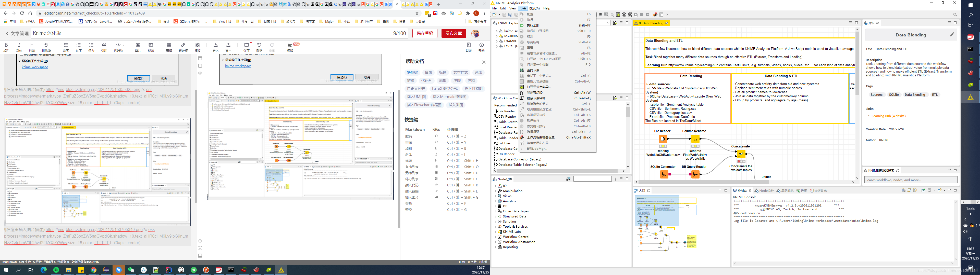This screenshot has height=275, width=980.
Task: Click the pencil edit icon on the Data Blending description panel
Action: click(x=952, y=34)
